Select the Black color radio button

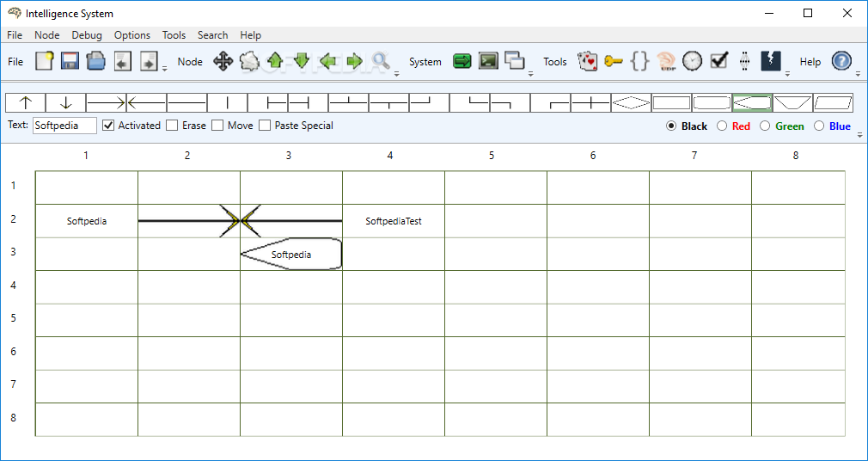pyautogui.click(x=671, y=126)
